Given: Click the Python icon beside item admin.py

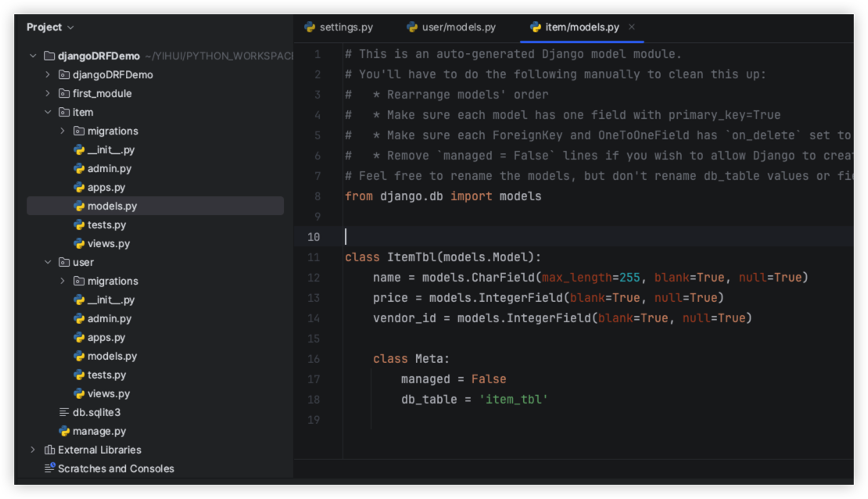Looking at the screenshot, I should coord(79,168).
